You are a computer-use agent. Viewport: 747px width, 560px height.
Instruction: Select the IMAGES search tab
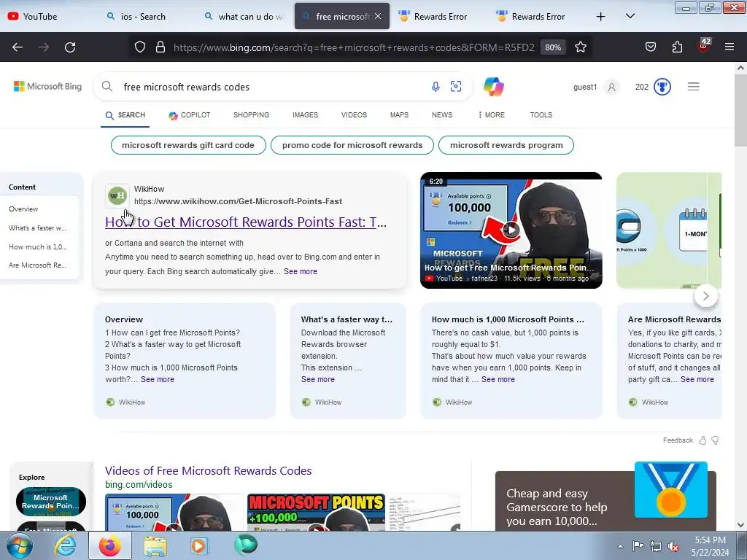(x=305, y=115)
